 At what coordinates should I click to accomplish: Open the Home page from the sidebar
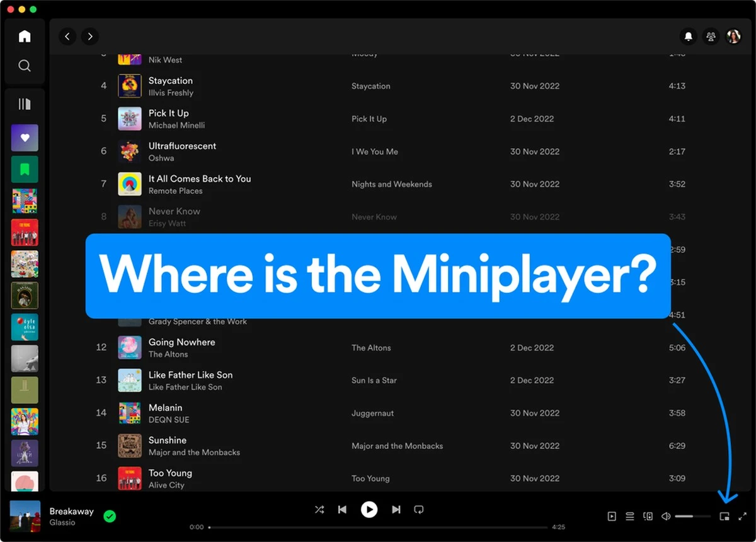click(x=24, y=36)
